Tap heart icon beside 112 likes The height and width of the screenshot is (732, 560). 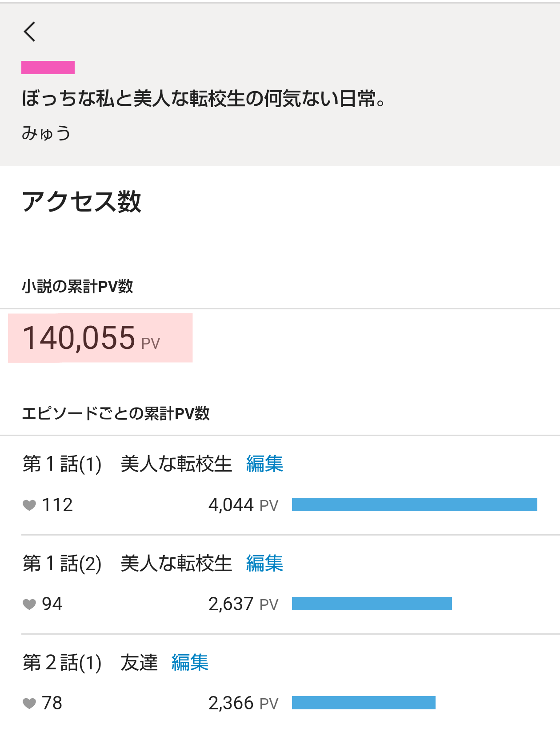(x=29, y=505)
